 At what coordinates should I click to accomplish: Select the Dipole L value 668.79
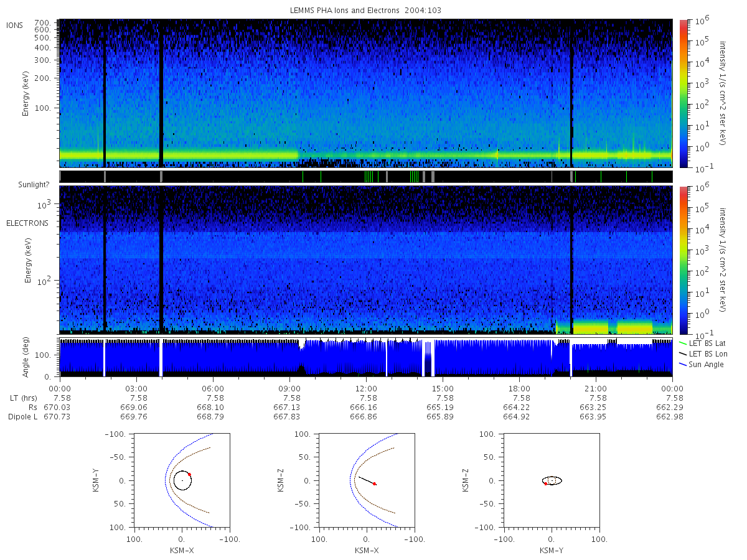tap(210, 416)
